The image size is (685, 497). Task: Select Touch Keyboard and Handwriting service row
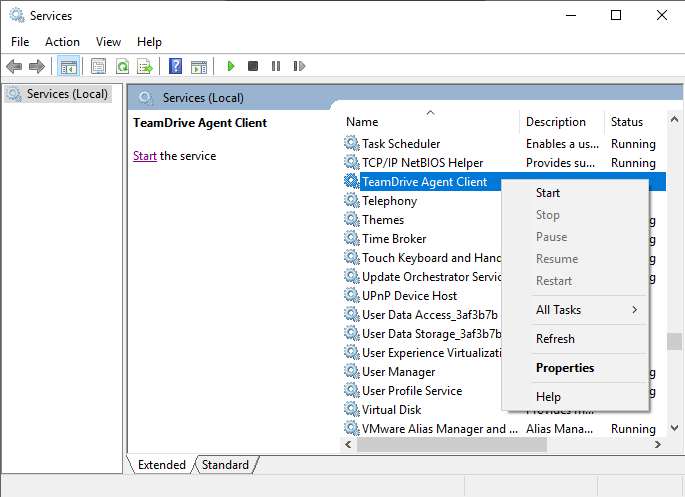pos(422,257)
